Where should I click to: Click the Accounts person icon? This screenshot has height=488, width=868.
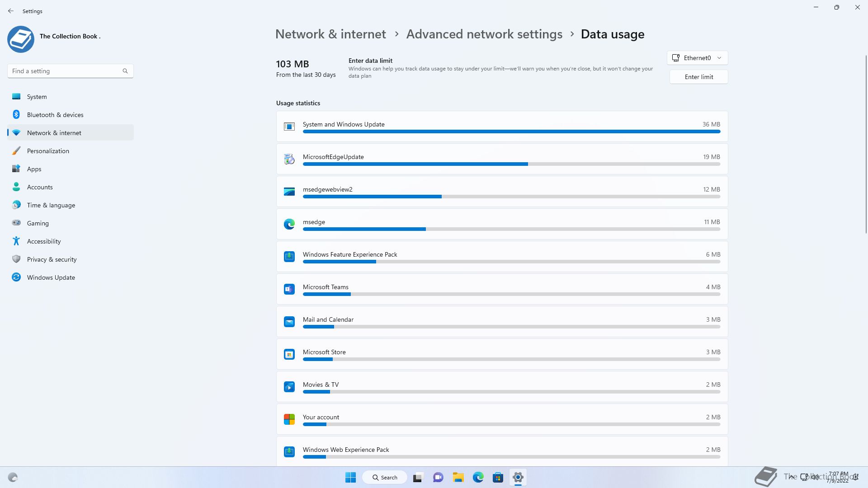pos(16,187)
